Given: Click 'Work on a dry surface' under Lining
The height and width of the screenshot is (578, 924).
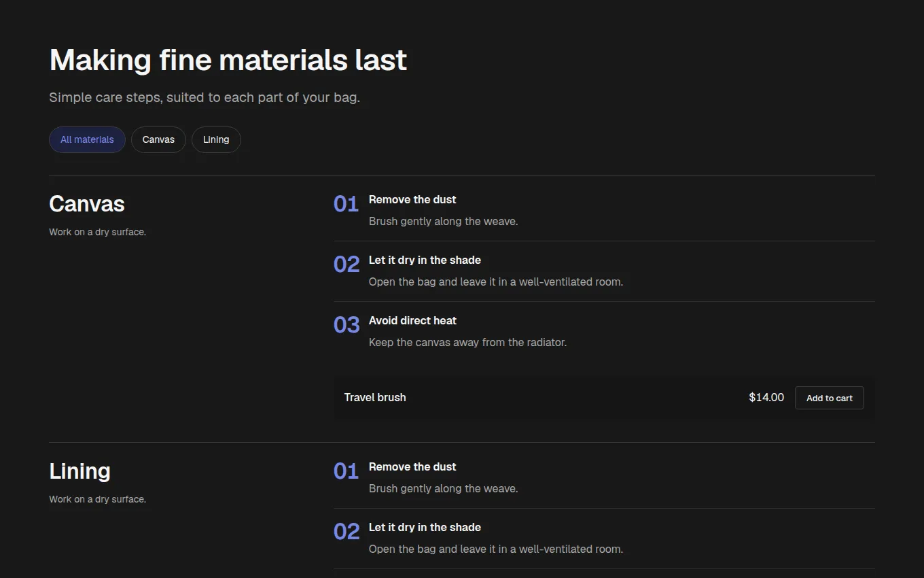Looking at the screenshot, I should 97,499.
